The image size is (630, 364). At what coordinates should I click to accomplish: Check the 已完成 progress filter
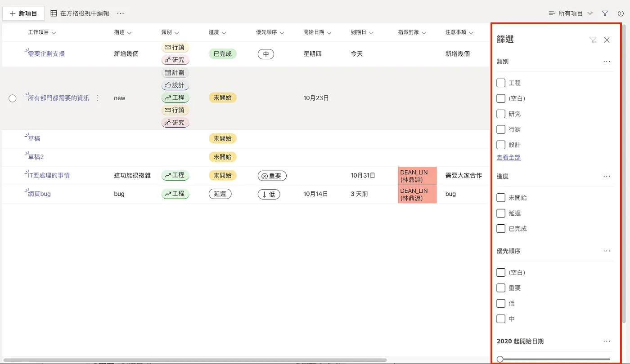click(501, 229)
